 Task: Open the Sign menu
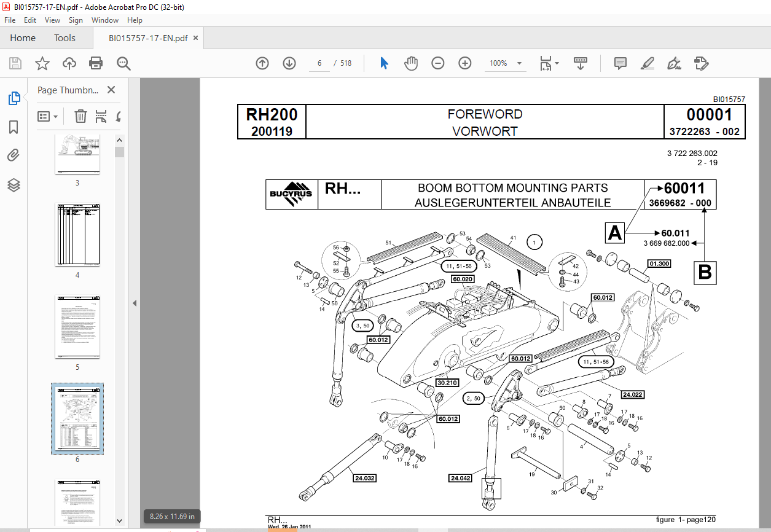tap(76, 20)
